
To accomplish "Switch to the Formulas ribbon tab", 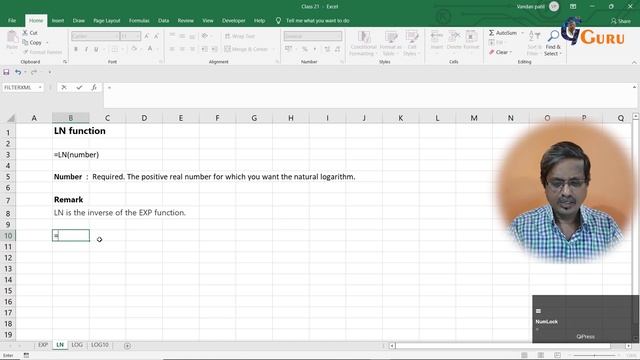I will [139, 20].
